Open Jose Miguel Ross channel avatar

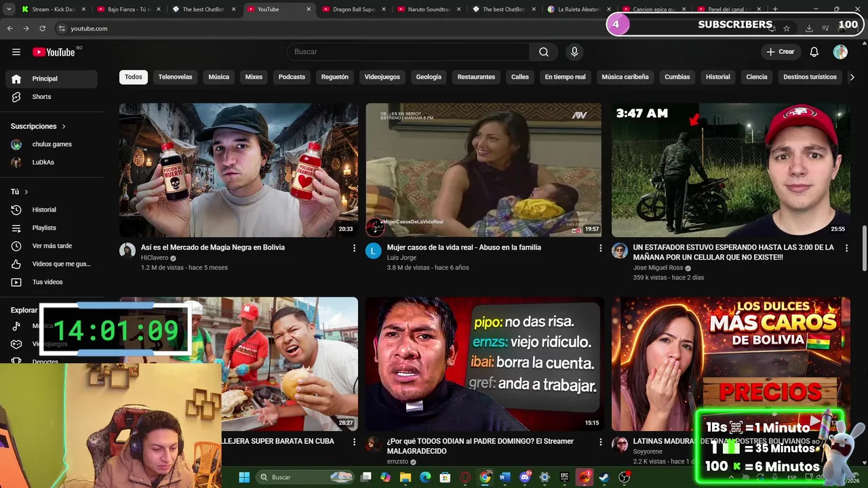click(620, 251)
